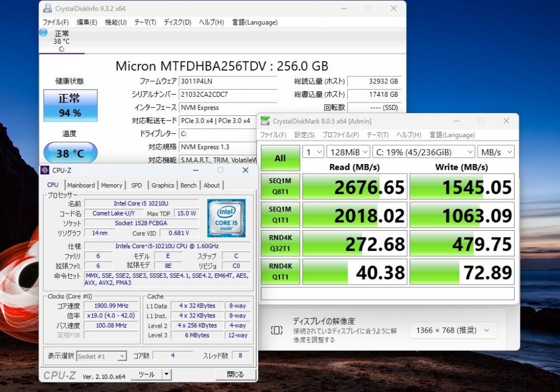Open ヘルプ(H) menu in CrystalDiskInfo
The height and width of the screenshot is (392, 560).
click(x=211, y=22)
